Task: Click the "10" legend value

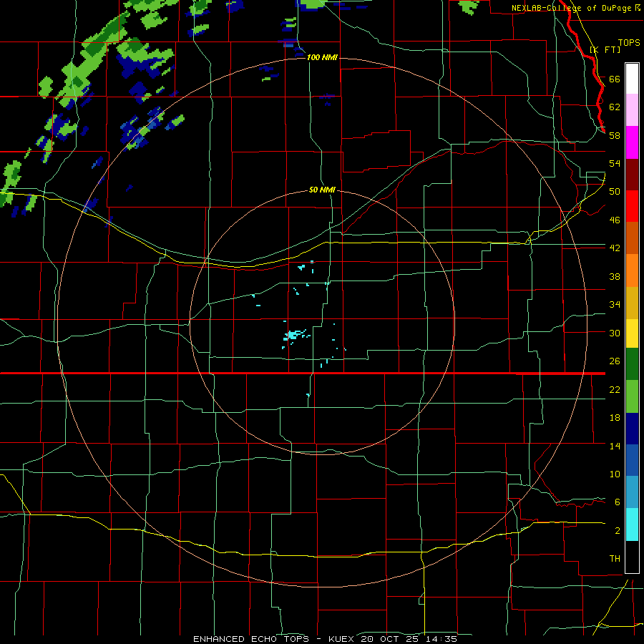Action: coord(615,474)
